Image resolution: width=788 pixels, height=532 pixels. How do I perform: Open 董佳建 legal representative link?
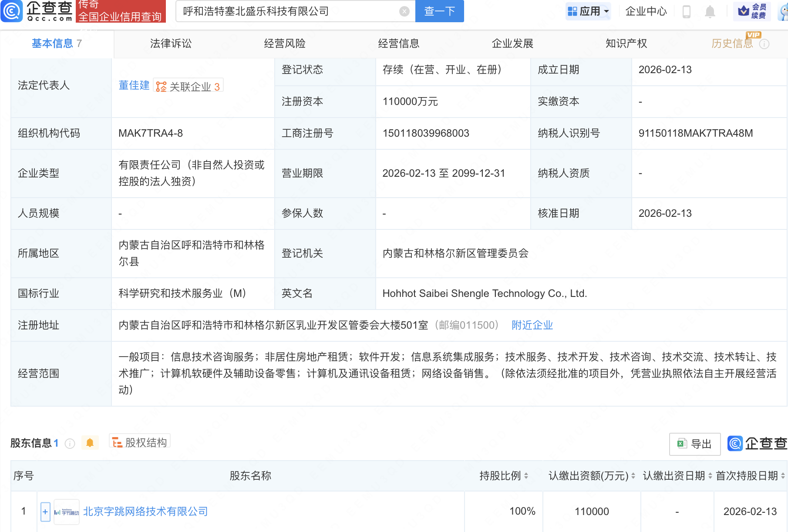click(x=134, y=85)
